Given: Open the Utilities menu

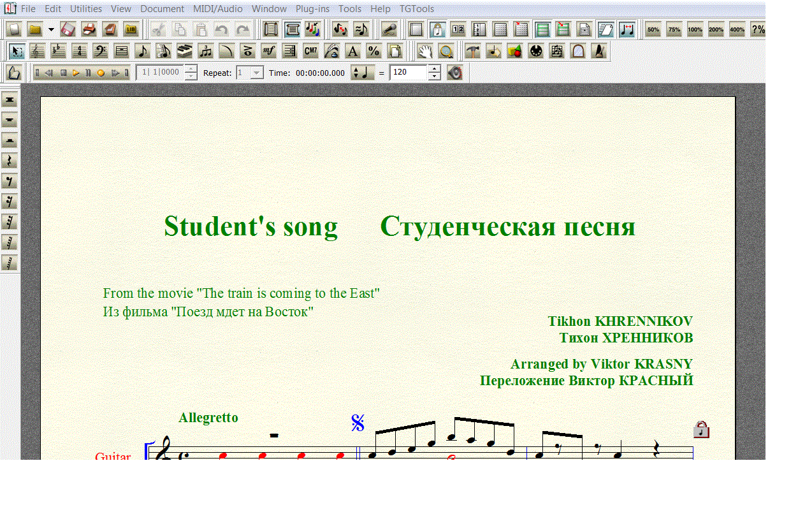Looking at the screenshot, I should click(x=86, y=9).
